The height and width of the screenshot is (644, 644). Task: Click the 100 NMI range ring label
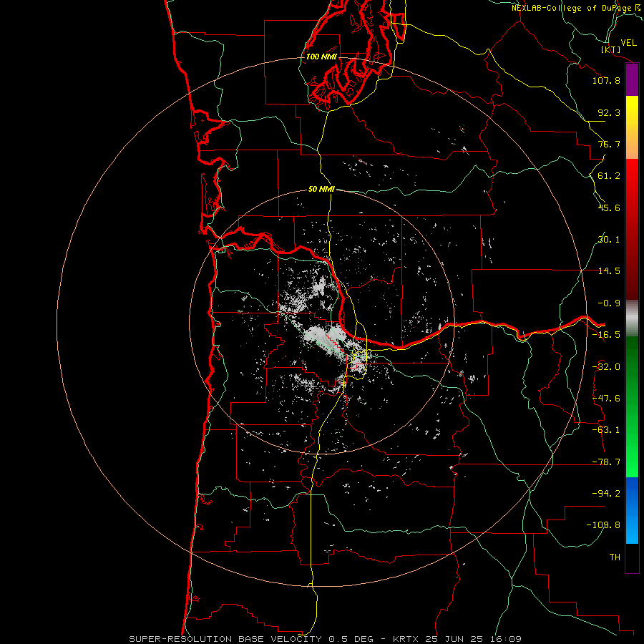(321, 57)
